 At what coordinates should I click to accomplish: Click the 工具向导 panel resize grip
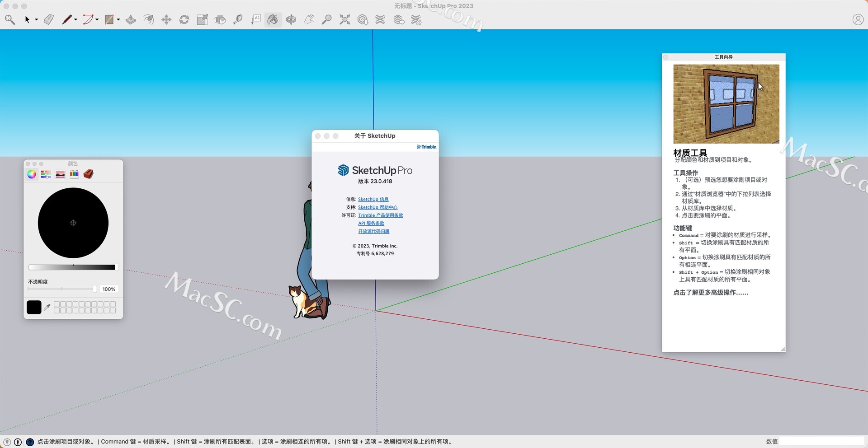[783, 349]
